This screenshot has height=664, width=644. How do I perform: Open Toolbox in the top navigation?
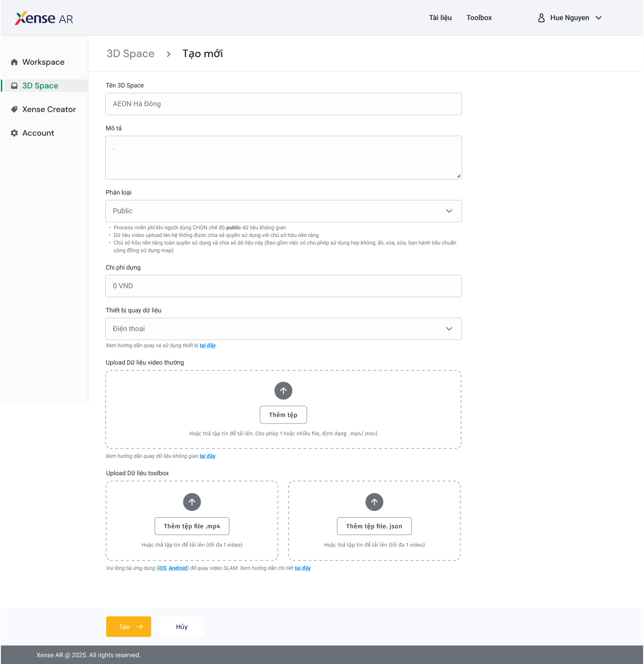(479, 18)
